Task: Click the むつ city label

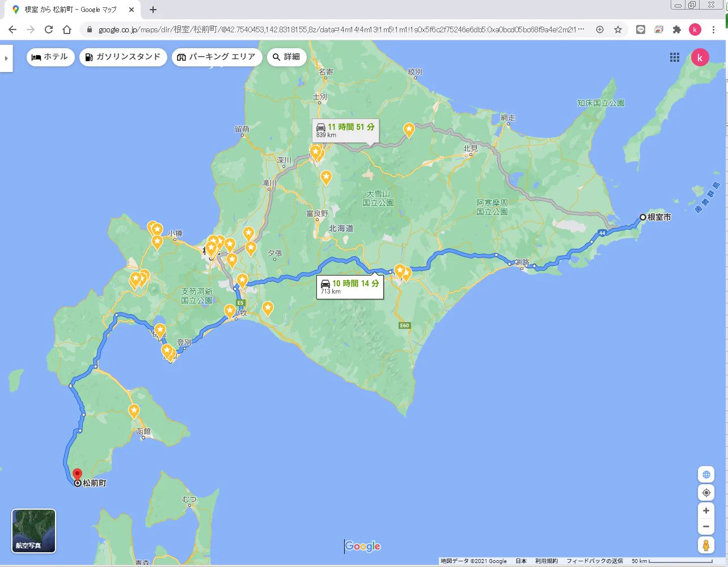Action: pos(189,499)
